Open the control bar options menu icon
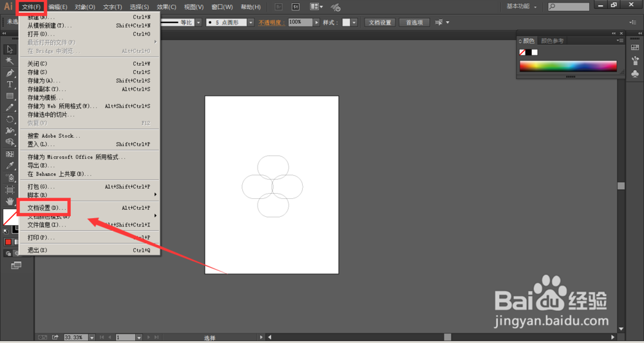 click(632, 23)
